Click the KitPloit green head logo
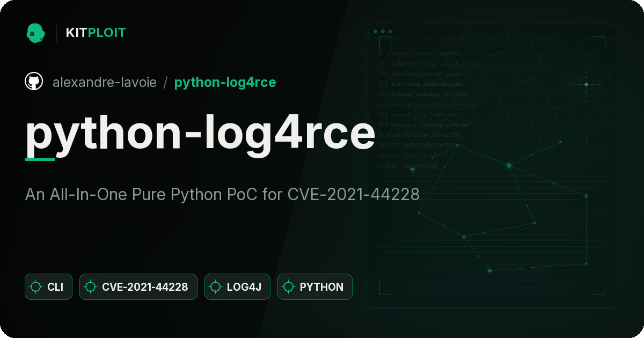This screenshot has height=338, width=644. (x=35, y=33)
